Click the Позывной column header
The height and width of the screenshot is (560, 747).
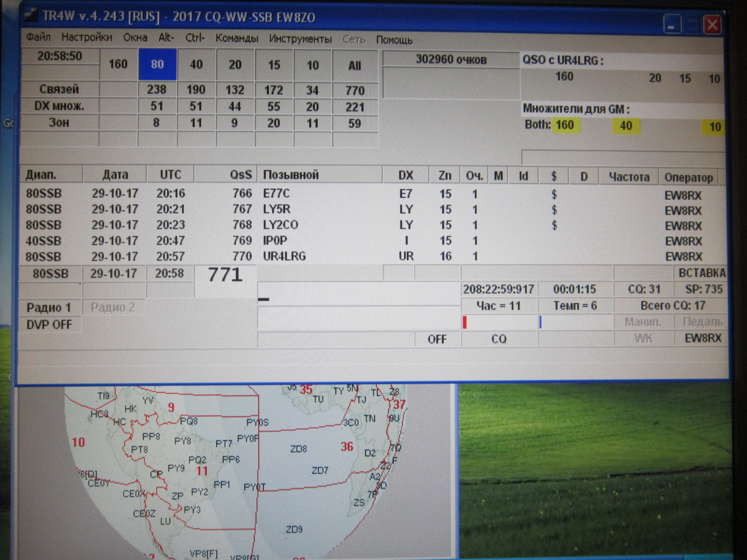pos(290,175)
